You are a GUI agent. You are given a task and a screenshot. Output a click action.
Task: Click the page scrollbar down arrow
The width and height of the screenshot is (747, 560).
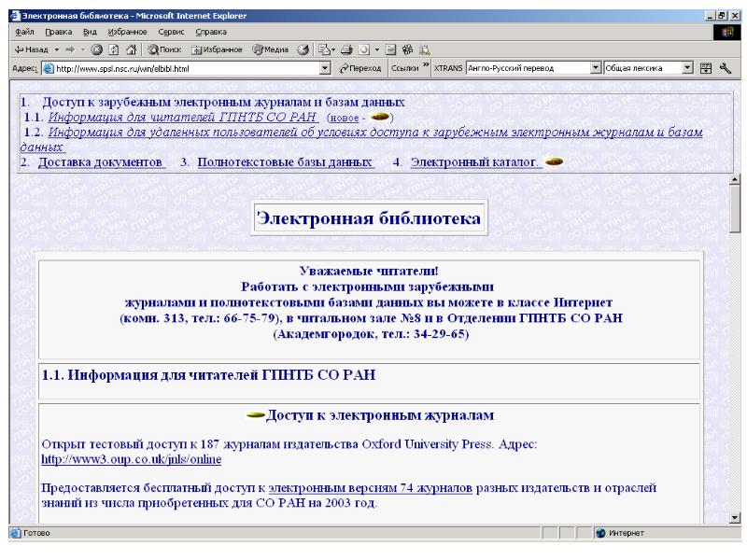734,518
